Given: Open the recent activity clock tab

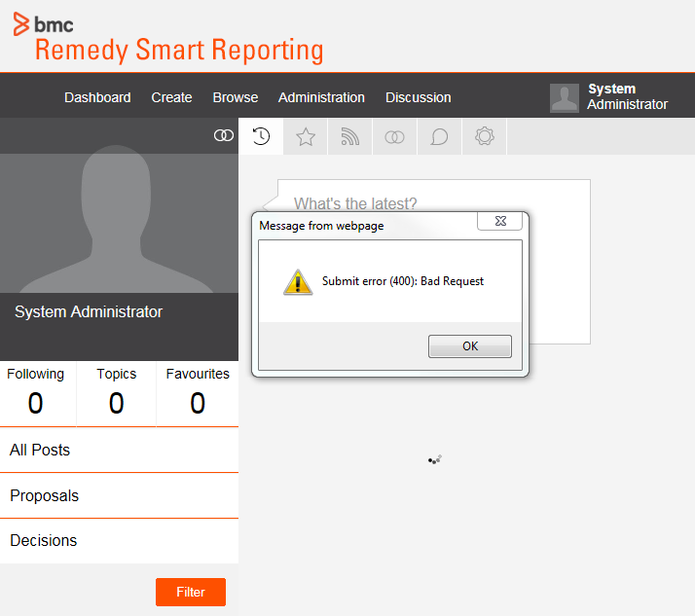Looking at the screenshot, I should pyautogui.click(x=261, y=136).
